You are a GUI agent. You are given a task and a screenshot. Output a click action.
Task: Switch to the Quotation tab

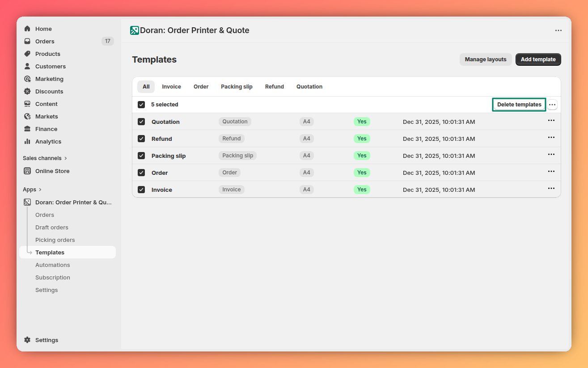[x=309, y=87]
